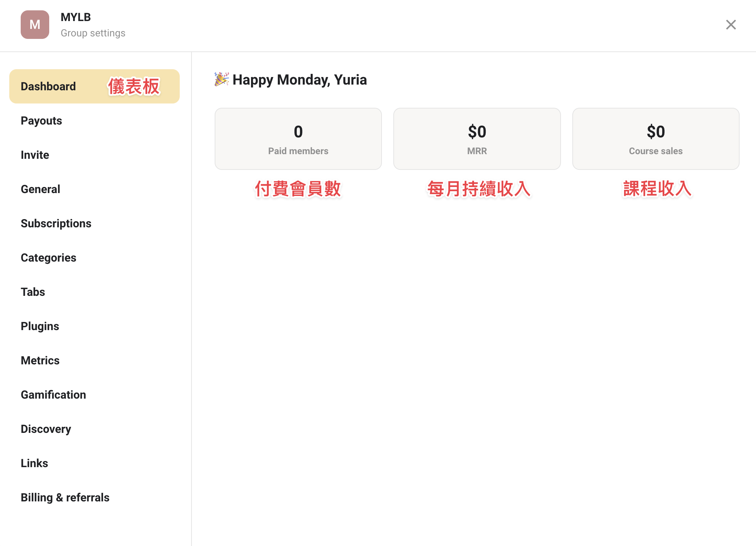Click the MRR stat card

(477, 139)
